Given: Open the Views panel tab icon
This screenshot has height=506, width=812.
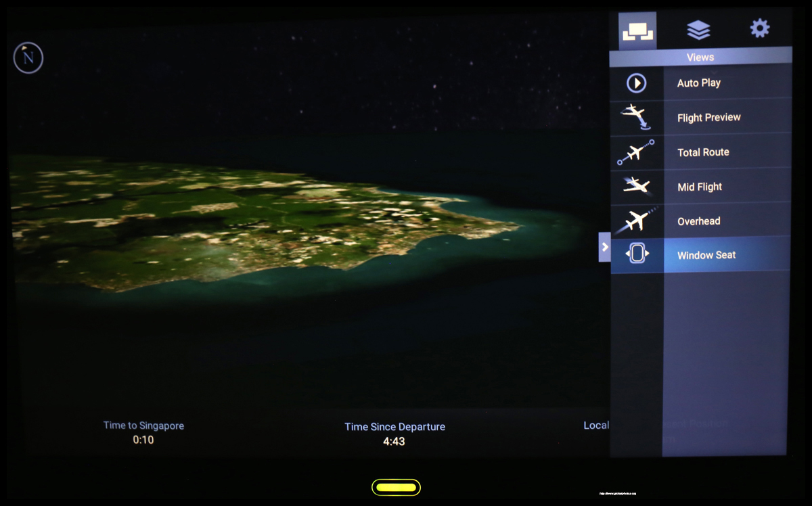Looking at the screenshot, I should (637, 30).
